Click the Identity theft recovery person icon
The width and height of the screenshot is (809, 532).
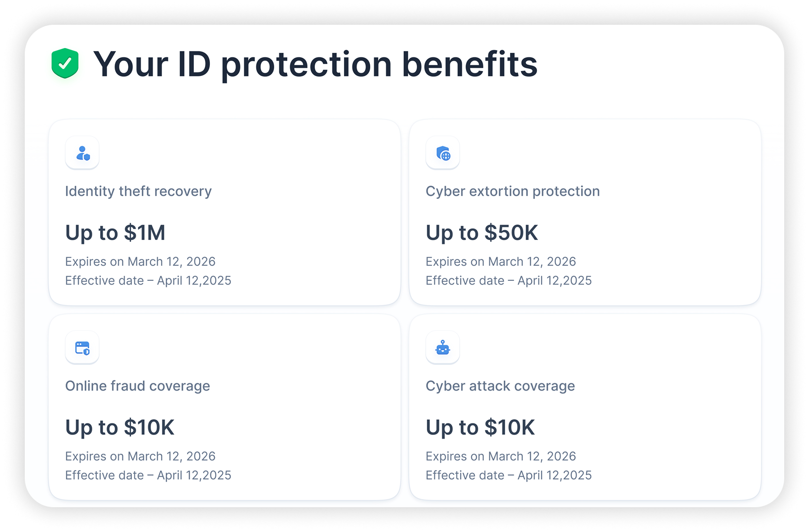(83, 153)
